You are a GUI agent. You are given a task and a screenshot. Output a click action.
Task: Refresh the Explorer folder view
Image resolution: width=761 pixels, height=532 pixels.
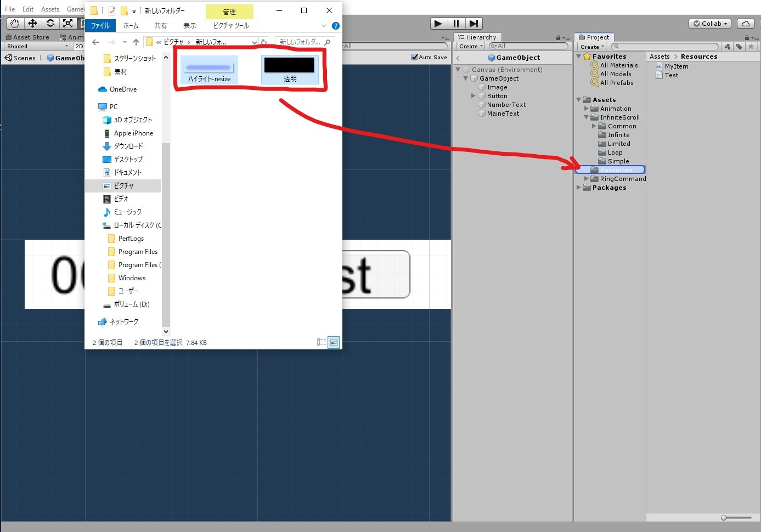coord(264,42)
